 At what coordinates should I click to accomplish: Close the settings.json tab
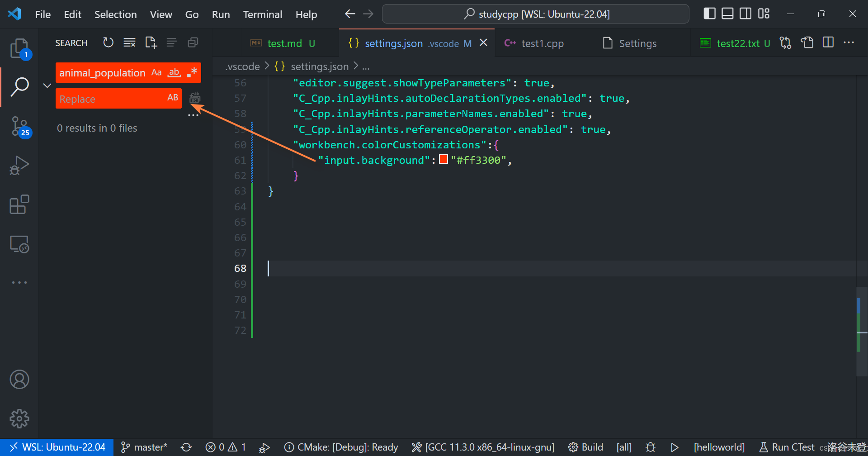pyautogui.click(x=483, y=43)
